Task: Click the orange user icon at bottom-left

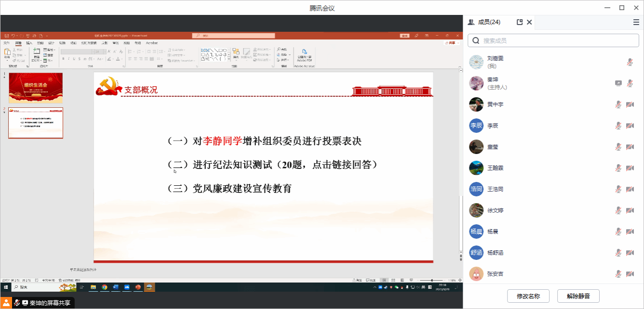Action: point(6,303)
